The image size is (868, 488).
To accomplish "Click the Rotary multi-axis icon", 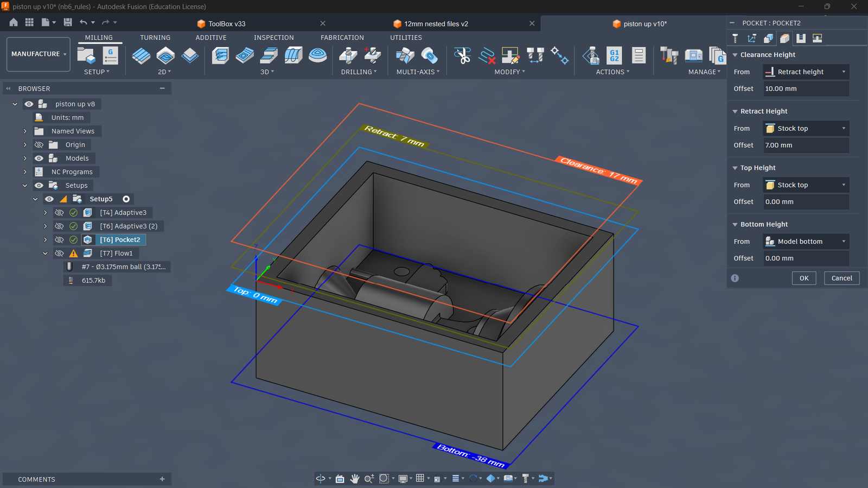I will [429, 55].
